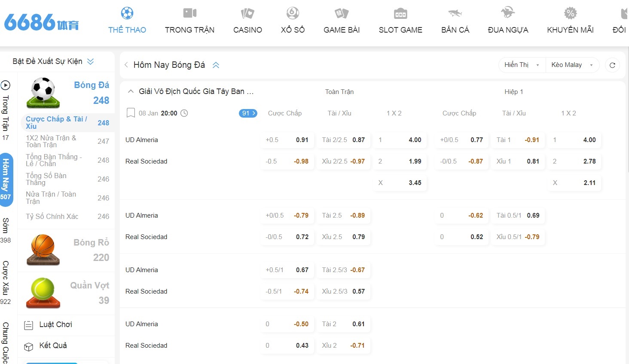Open the Kèo Malay odds format dropdown
Viewport: 629px width, 364px height.
(572, 65)
